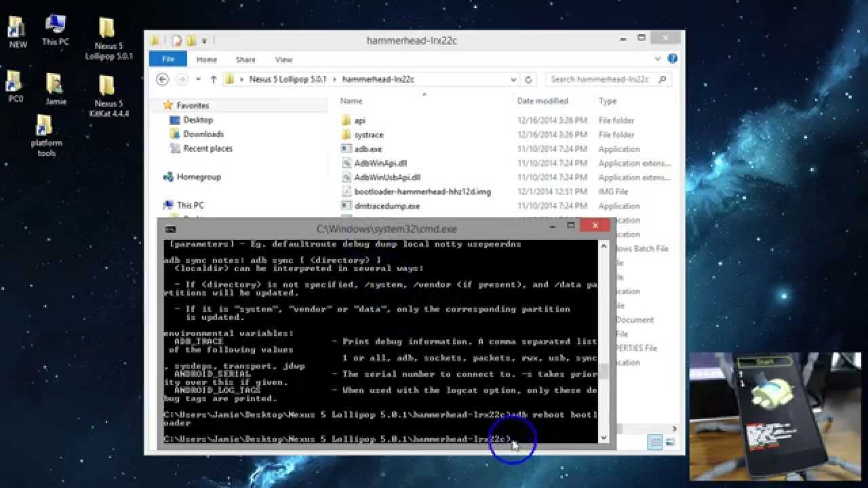Select Recent places in navigation pane
Image resolution: width=868 pixels, height=488 pixels.
[x=208, y=148]
